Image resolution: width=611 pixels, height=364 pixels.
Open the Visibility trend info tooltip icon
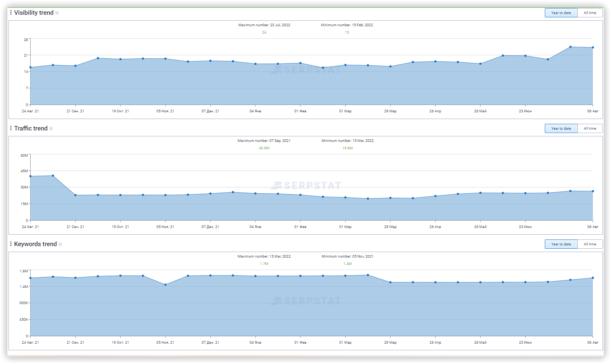point(57,13)
